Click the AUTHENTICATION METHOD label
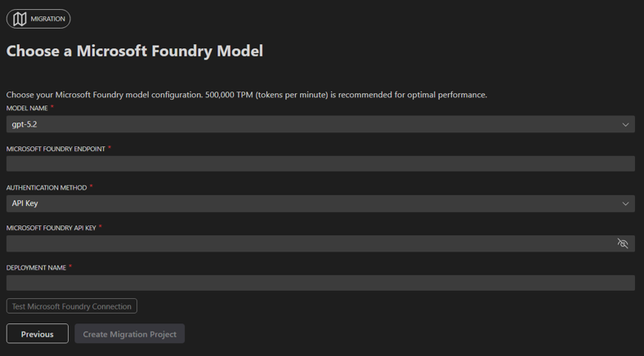Screen dimensions: 644x356 pyautogui.click(x=47, y=188)
